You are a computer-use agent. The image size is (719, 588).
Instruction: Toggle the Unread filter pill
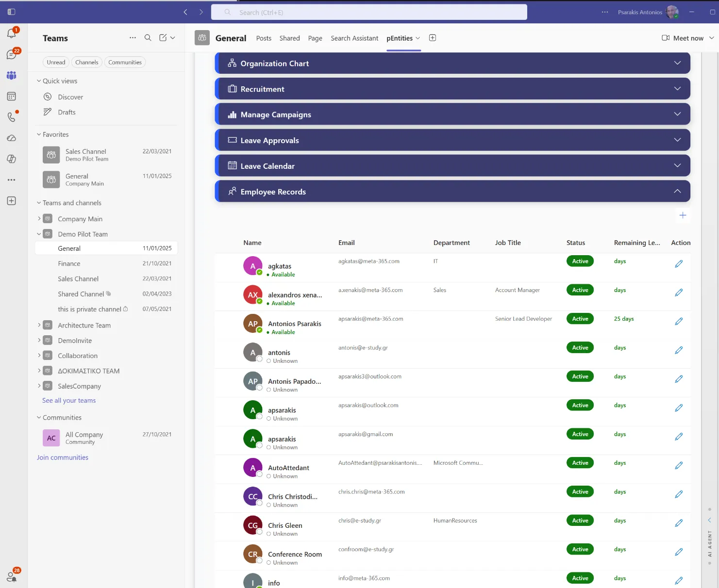[x=56, y=62]
